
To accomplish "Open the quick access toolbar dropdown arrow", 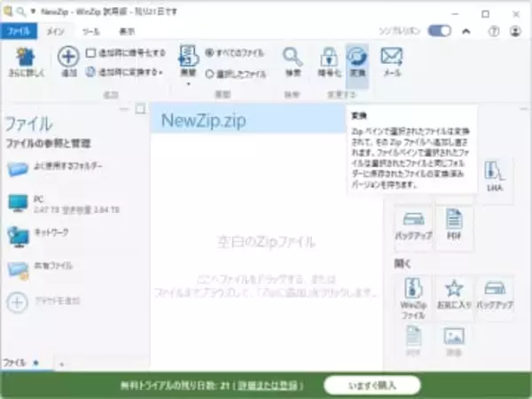I will click(x=34, y=12).
